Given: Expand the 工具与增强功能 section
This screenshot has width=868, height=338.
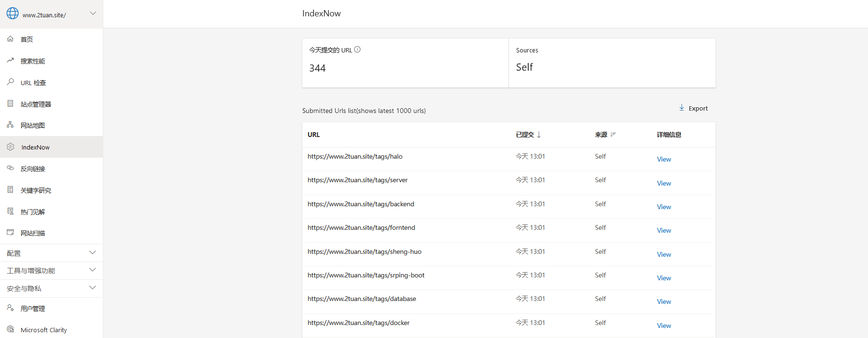Looking at the screenshot, I should 51,271.
